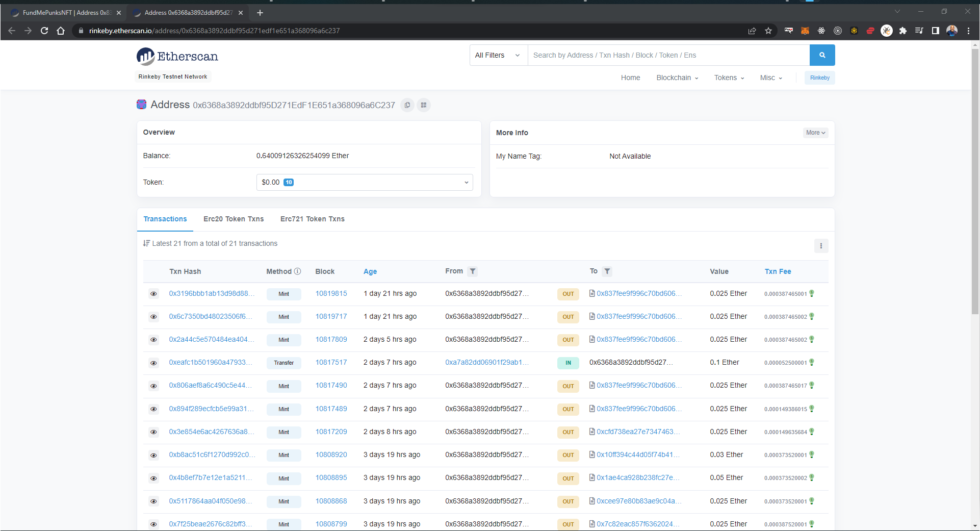
Task: Click Txn Fee column header
Action: (x=778, y=271)
